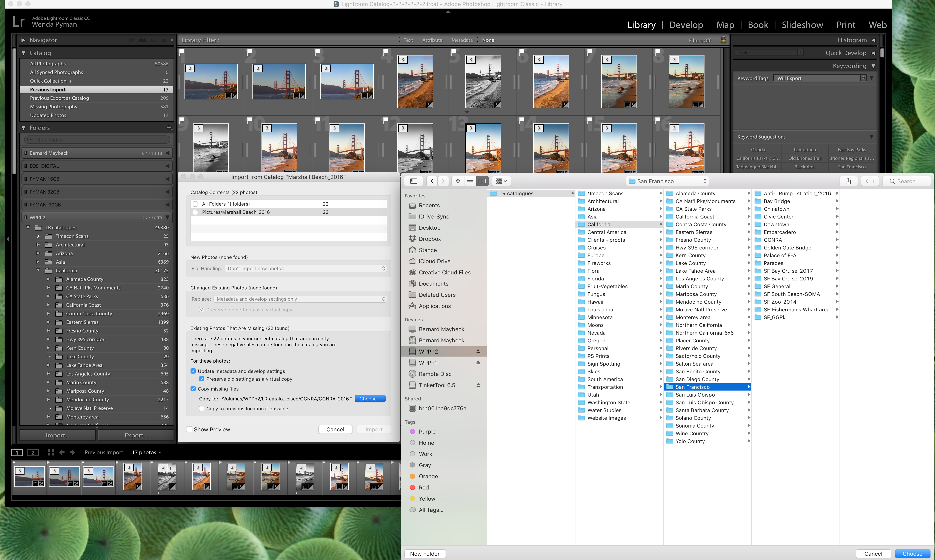Switch to the Develop module

coord(686,25)
